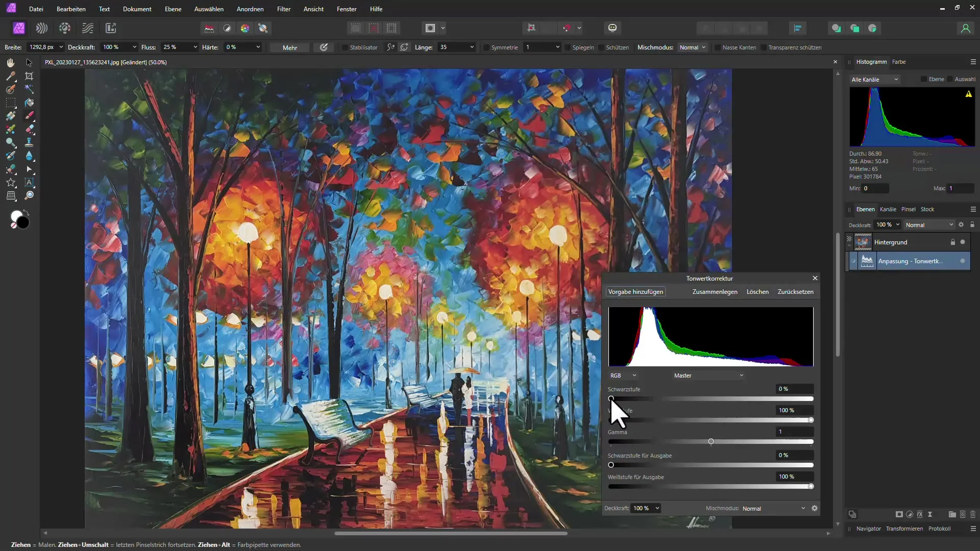This screenshot has width=980, height=551.
Task: Select the Zoom tool
Action: point(29,195)
